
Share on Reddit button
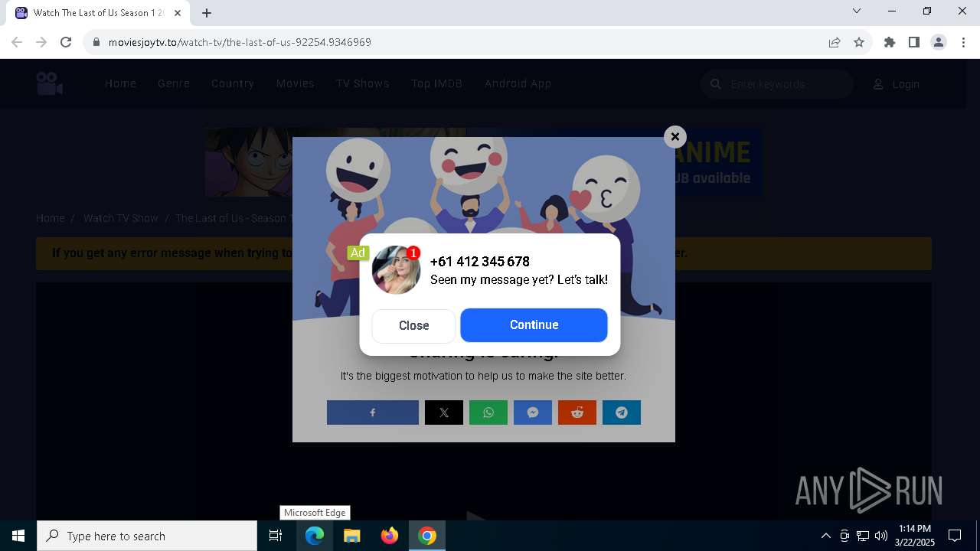(x=577, y=412)
